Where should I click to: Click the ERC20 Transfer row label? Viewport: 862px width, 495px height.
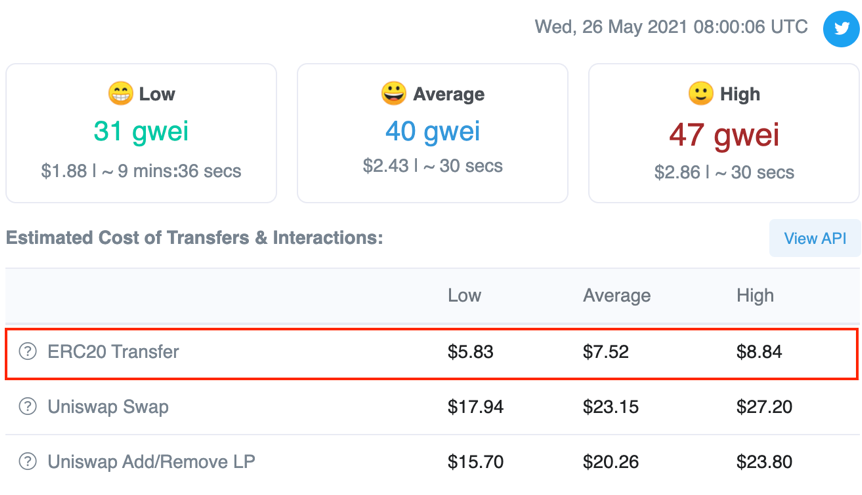click(x=113, y=352)
